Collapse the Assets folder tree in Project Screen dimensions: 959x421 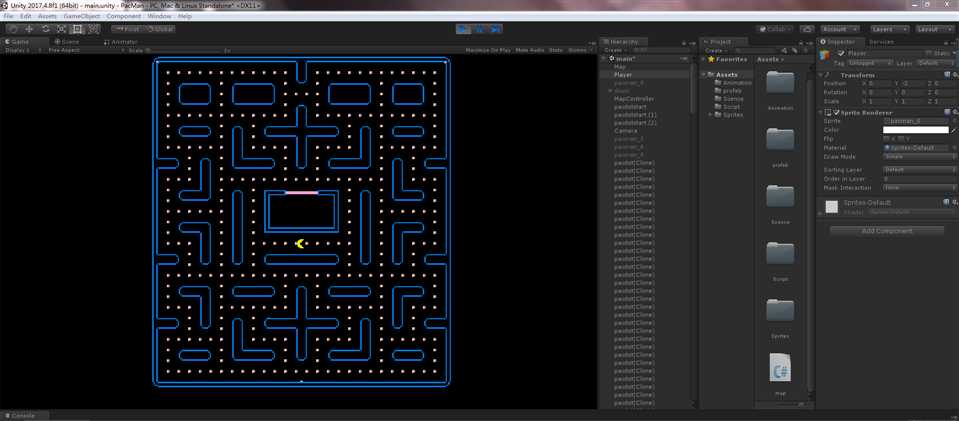click(x=703, y=75)
